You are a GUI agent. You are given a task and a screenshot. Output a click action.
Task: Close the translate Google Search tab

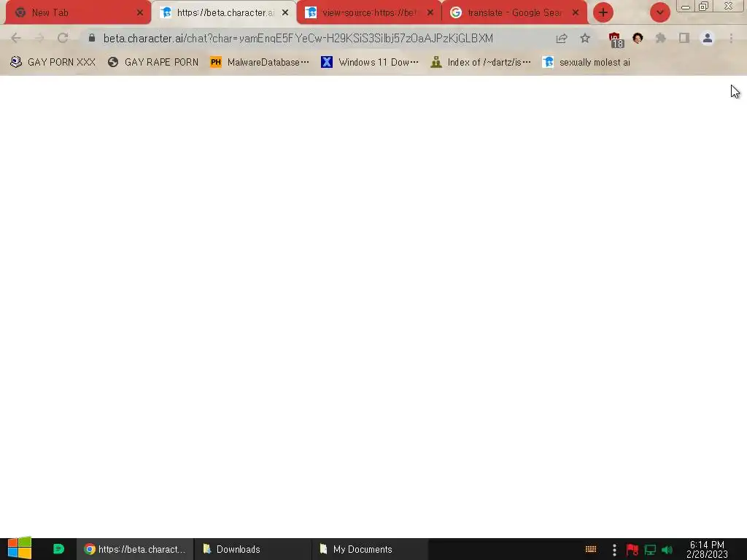(576, 13)
